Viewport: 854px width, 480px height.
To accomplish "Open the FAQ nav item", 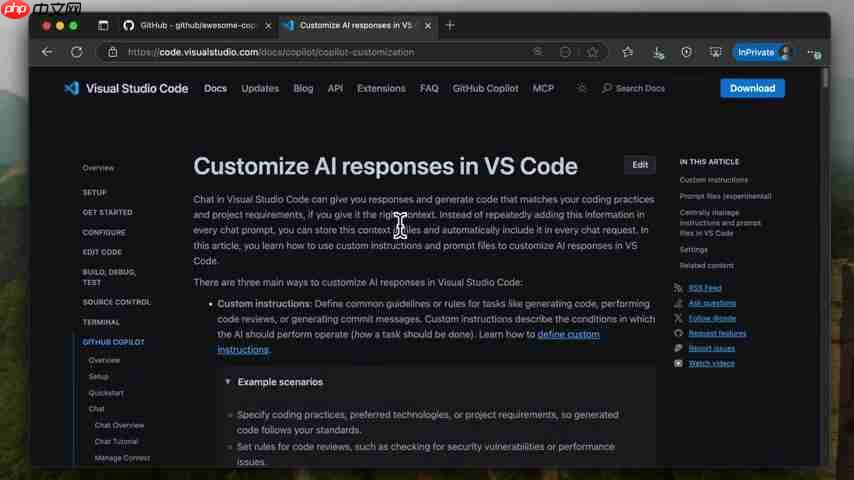I will (x=429, y=88).
